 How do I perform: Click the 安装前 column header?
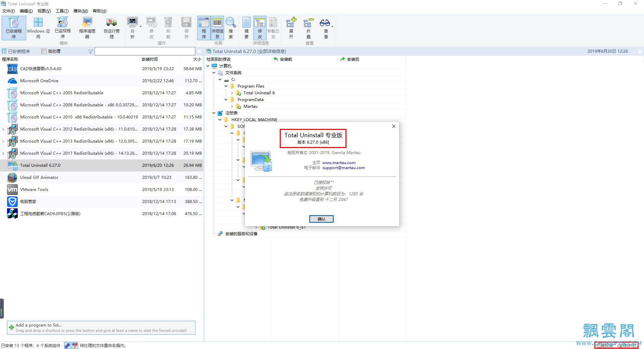(305, 59)
